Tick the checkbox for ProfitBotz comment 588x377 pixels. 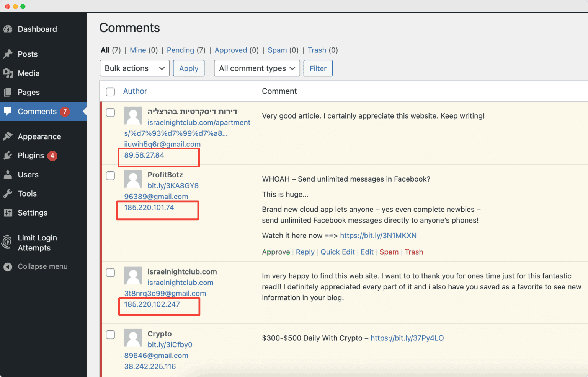pos(110,175)
